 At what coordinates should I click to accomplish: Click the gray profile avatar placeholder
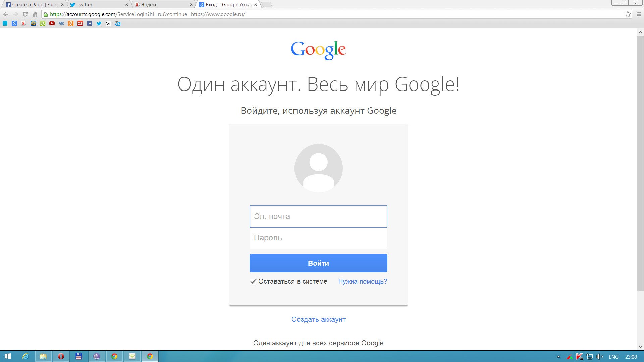tap(318, 168)
